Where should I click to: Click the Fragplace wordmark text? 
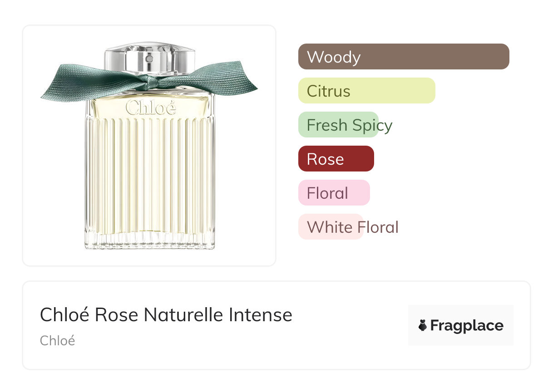click(x=467, y=326)
